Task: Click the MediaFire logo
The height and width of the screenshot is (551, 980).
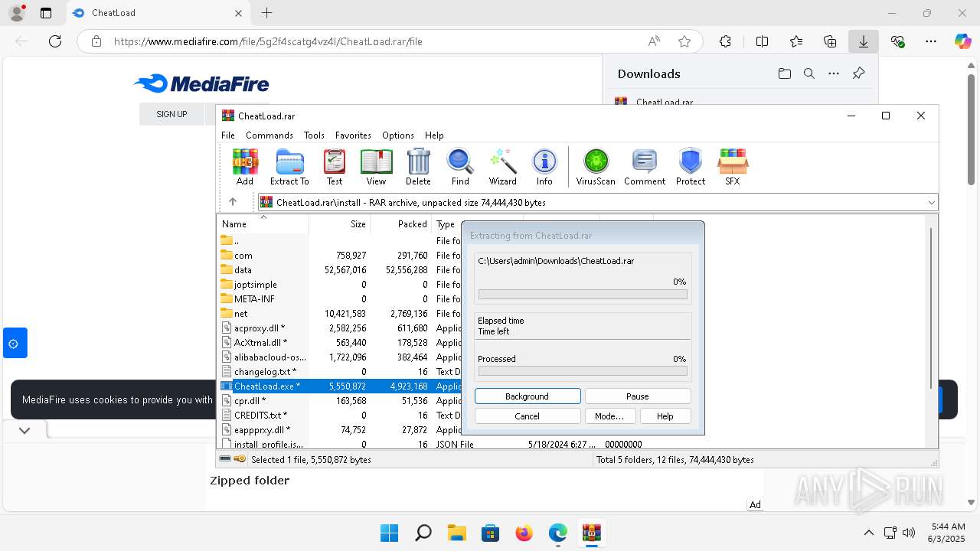Action: pyautogui.click(x=201, y=84)
